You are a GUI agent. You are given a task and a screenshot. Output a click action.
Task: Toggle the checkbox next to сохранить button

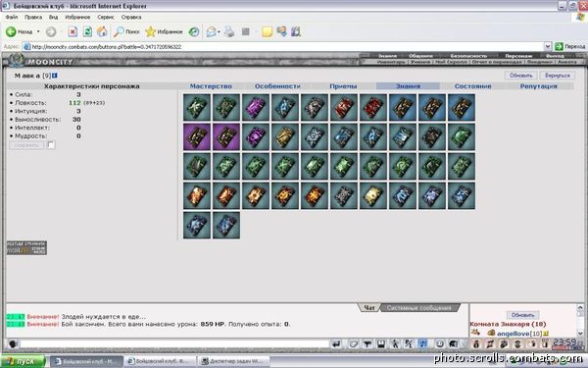(x=51, y=145)
